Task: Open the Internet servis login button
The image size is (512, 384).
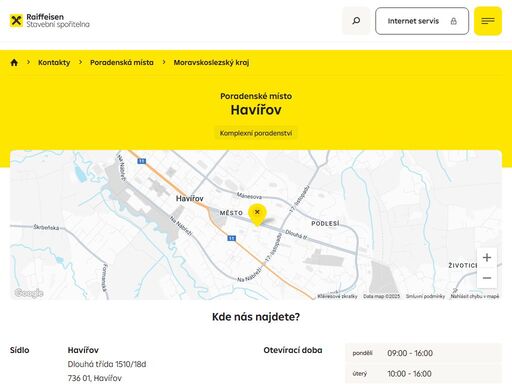Action: (x=422, y=21)
